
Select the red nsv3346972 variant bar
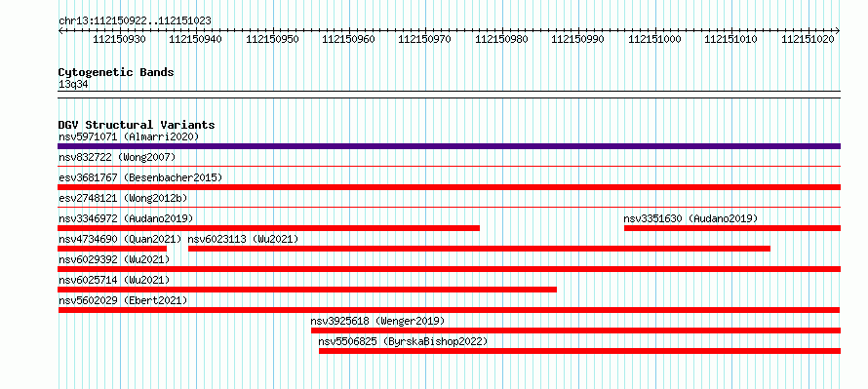pos(268,228)
